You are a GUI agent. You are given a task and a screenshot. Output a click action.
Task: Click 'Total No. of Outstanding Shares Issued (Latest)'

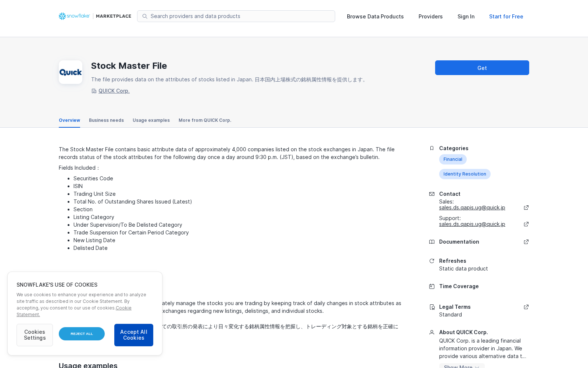(133, 202)
